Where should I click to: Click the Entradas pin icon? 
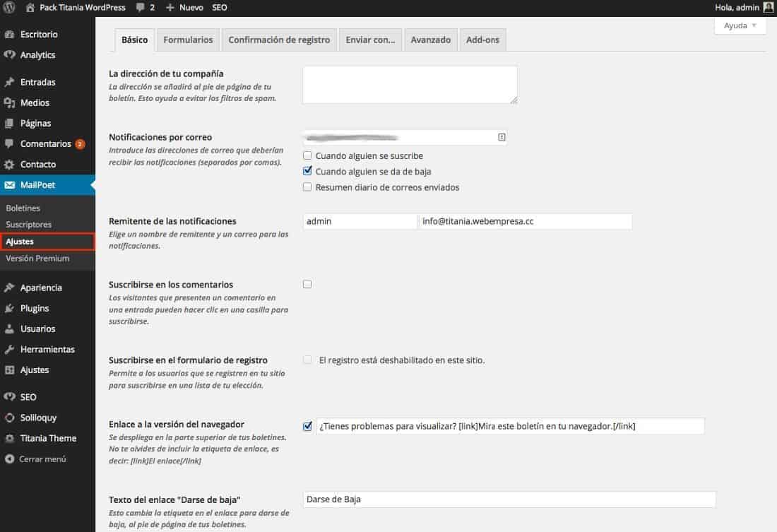point(9,82)
